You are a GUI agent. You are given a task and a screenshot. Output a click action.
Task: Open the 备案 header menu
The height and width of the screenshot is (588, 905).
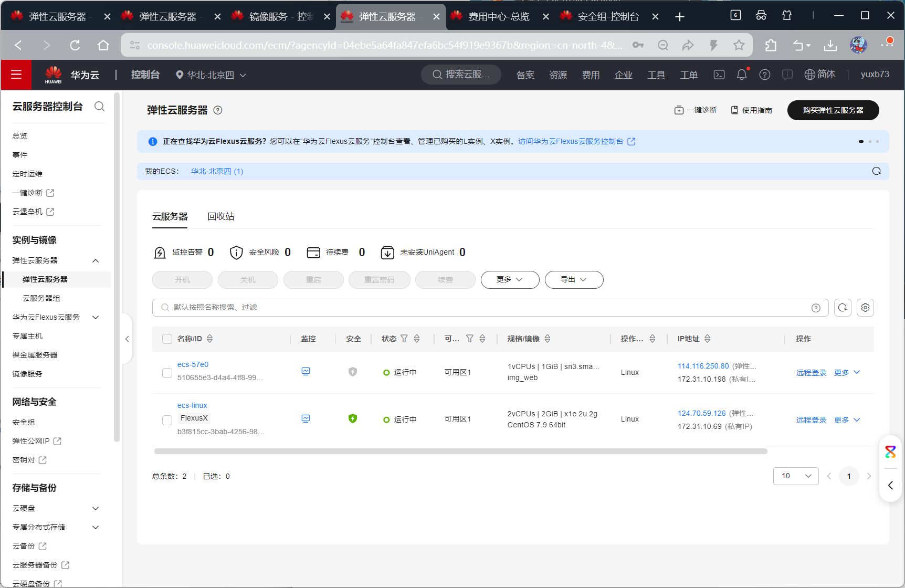pyautogui.click(x=525, y=75)
